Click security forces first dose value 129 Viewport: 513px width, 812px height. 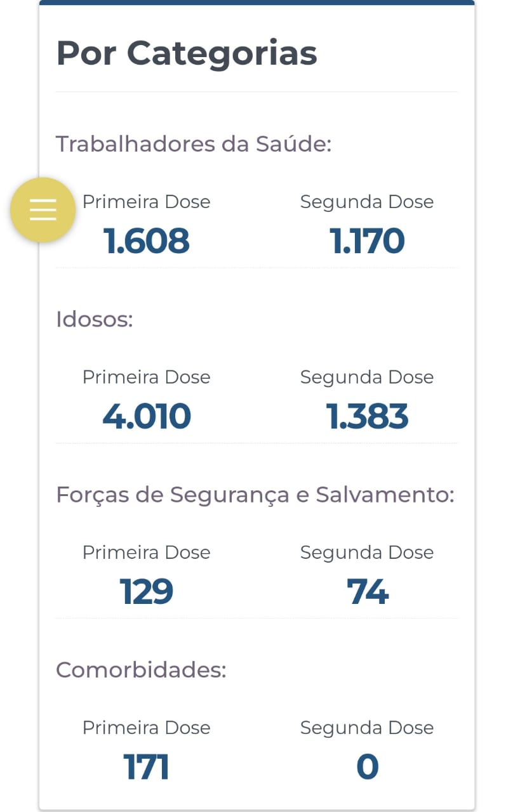coord(147,592)
